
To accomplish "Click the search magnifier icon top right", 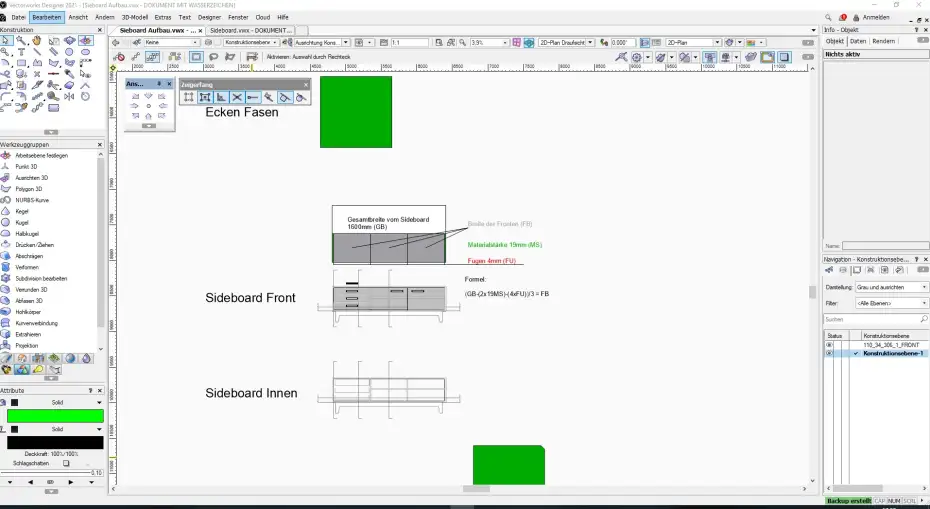I will click(828, 18).
